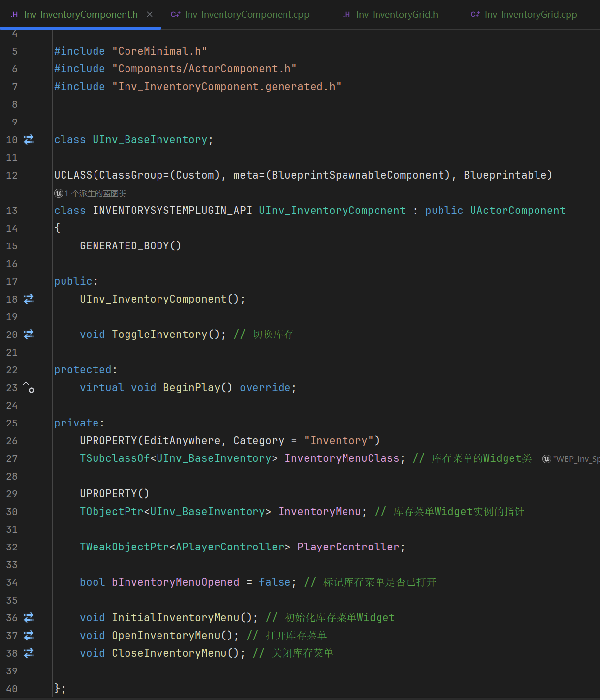The image size is (600, 700).
Task: Click EditAnywhere in UPROPERTY specifier
Action: [182, 441]
